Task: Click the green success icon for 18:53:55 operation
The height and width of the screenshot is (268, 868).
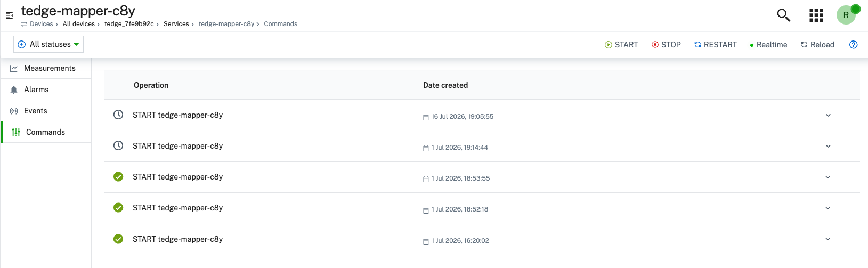Action: tap(118, 176)
